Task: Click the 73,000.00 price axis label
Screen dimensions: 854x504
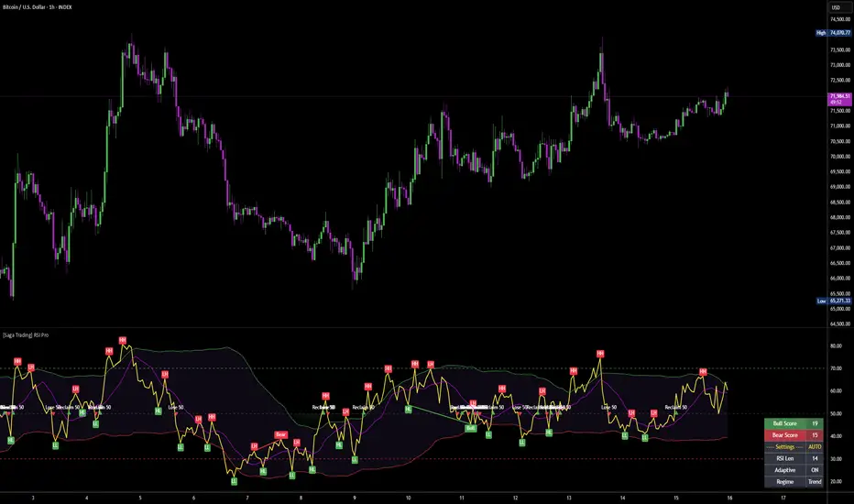Action: (x=840, y=65)
